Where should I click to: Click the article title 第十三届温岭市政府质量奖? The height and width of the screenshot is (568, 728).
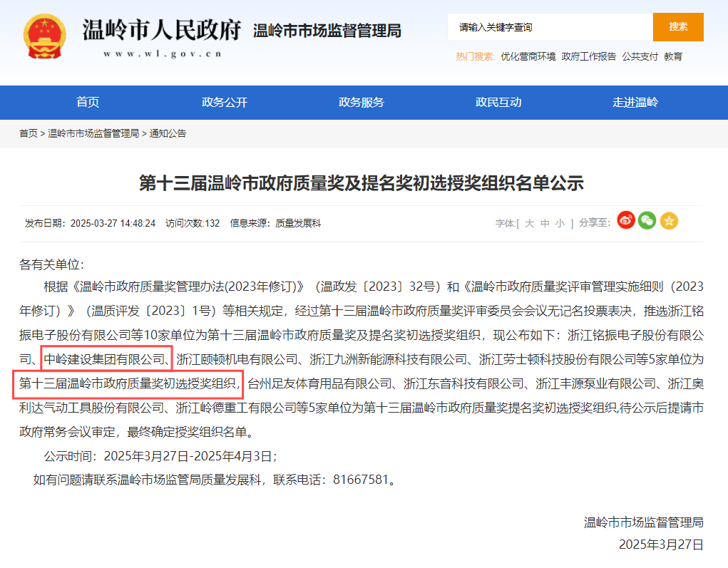(x=362, y=183)
